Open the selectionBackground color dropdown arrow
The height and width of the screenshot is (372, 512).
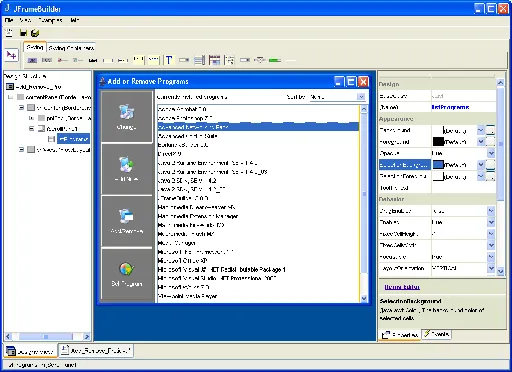(x=481, y=165)
